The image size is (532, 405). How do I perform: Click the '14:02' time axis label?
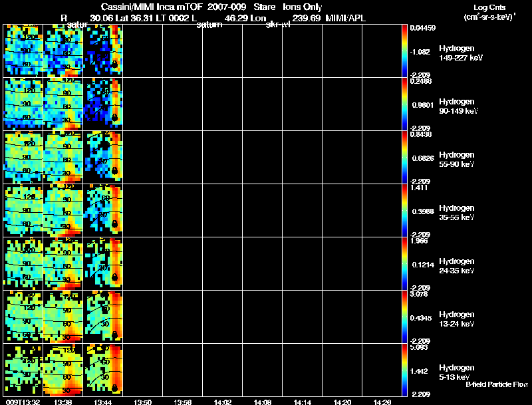223,402
